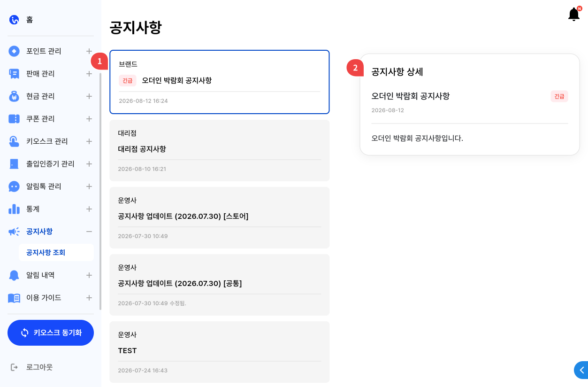Click 브랜드 label on first card
The width and height of the screenshot is (588, 387).
coord(128,64)
